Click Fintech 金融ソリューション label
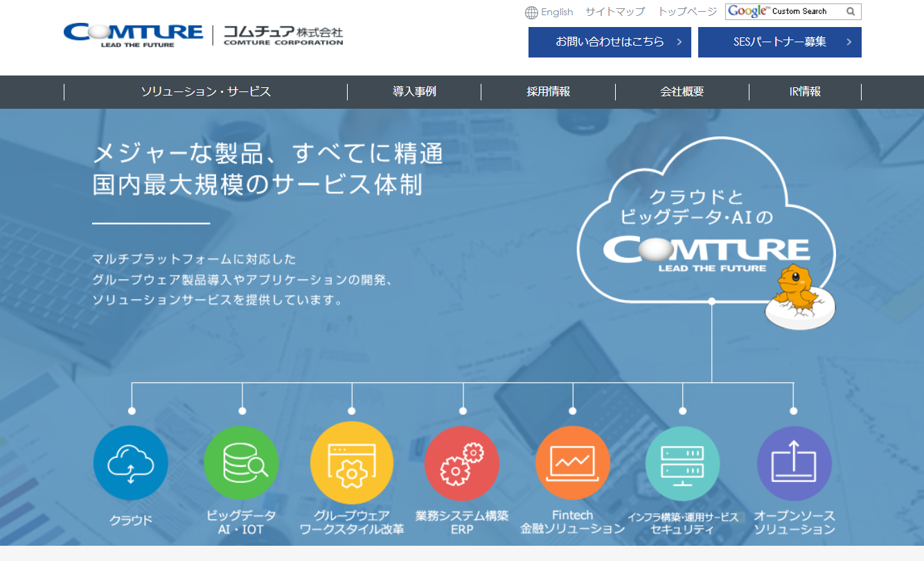 click(x=573, y=522)
